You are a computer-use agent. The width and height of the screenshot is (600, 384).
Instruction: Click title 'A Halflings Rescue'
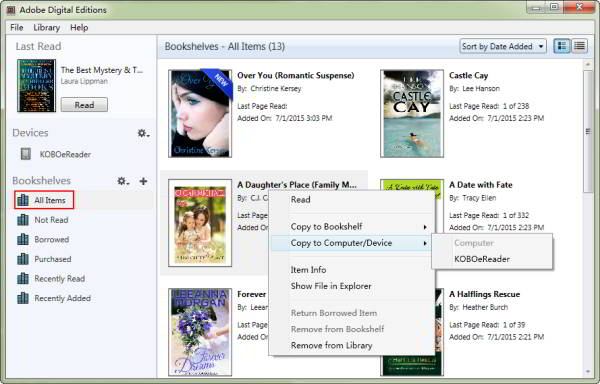tap(484, 294)
